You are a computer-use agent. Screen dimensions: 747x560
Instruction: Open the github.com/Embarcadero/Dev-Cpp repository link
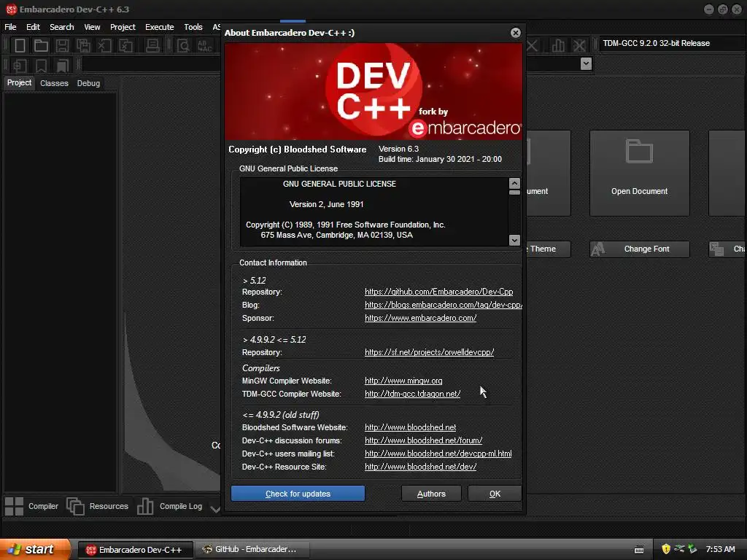pos(438,292)
